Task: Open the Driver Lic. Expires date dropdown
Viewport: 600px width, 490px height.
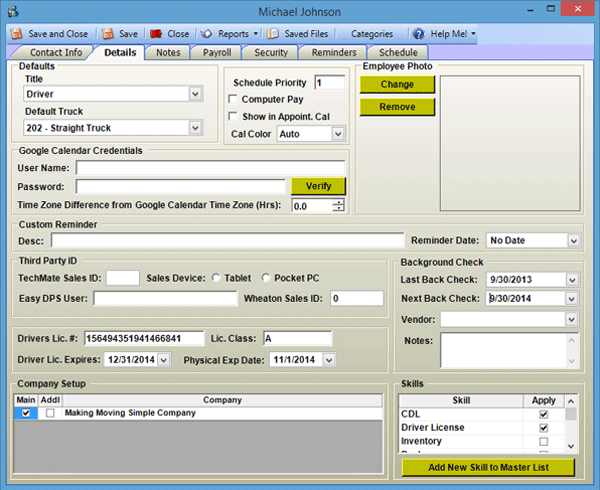Action: click(164, 360)
